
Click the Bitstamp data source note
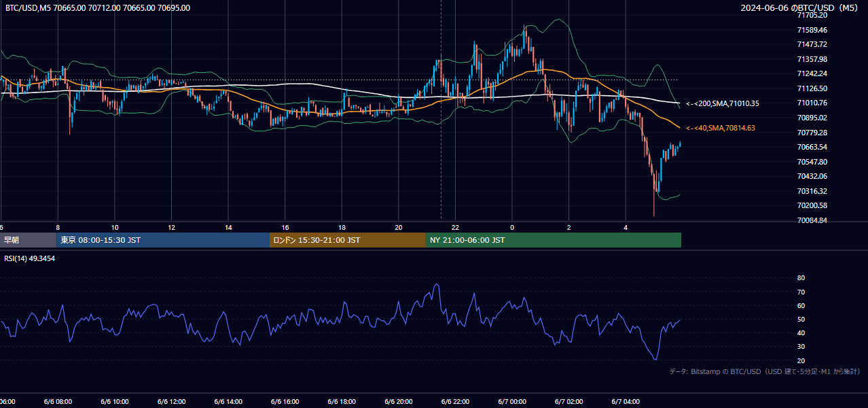(765, 371)
